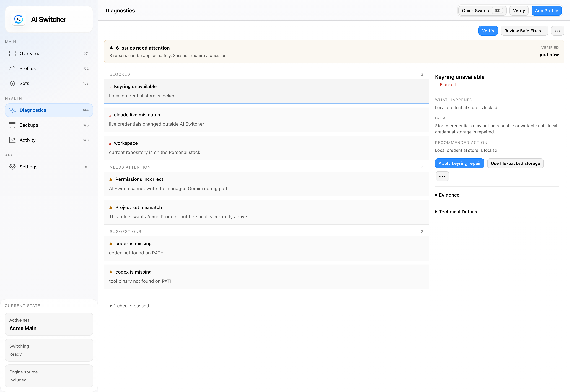
Task: Click the Active set Acme Main card
Action: [x=49, y=324]
